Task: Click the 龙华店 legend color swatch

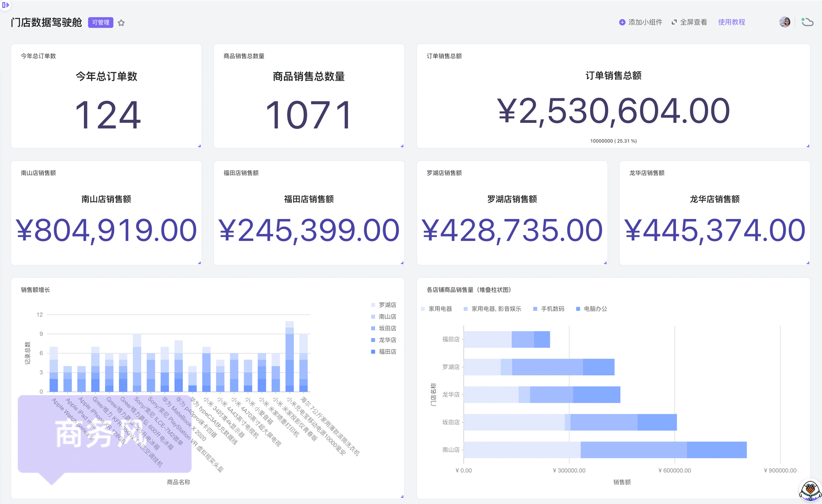Action: point(373,340)
